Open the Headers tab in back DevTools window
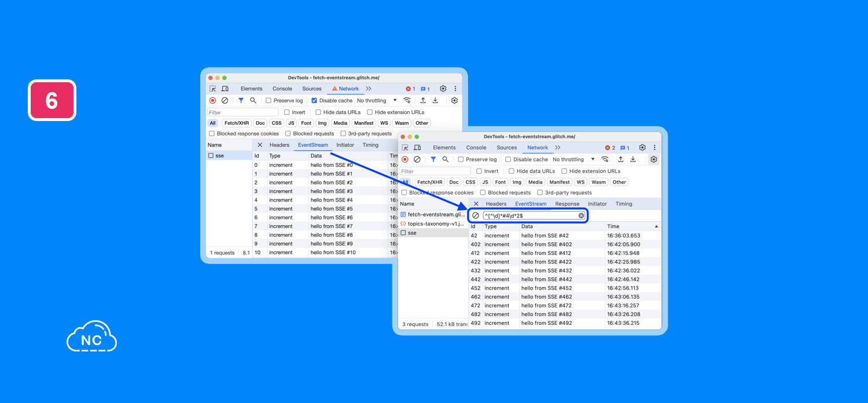The image size is (868, 403). [279, 145]
